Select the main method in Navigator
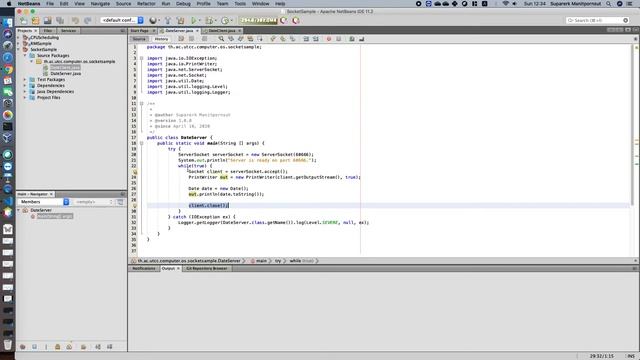The width and height of the screenshot is (640, 360). (55, 216)
